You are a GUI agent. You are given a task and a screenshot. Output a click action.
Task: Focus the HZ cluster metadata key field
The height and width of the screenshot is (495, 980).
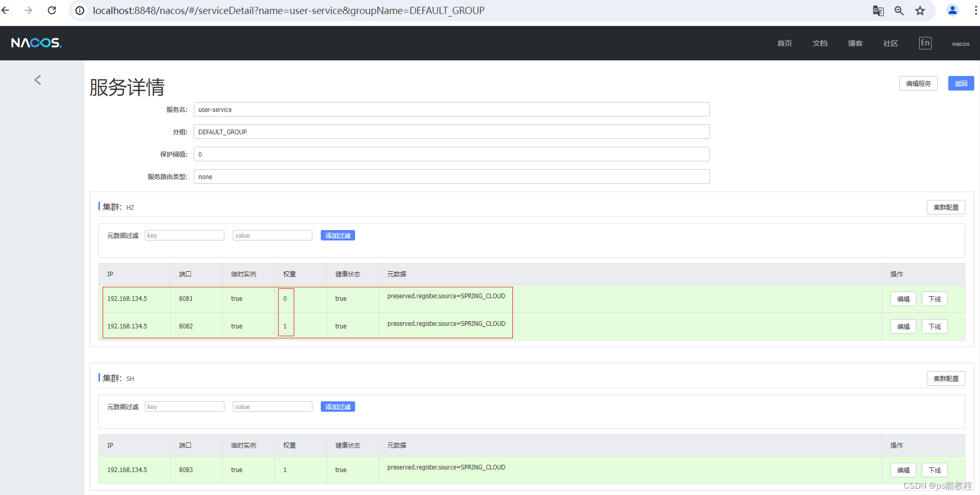(x=184, y=235)
